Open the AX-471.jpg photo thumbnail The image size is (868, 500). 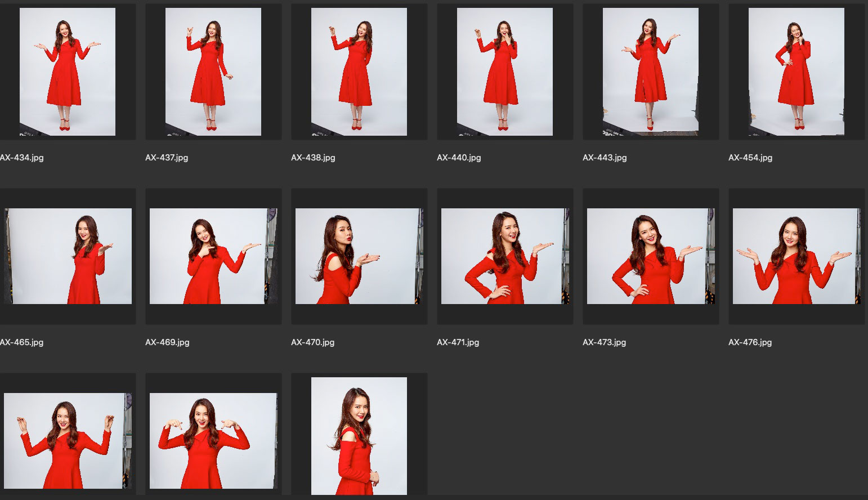click(504, 256)
